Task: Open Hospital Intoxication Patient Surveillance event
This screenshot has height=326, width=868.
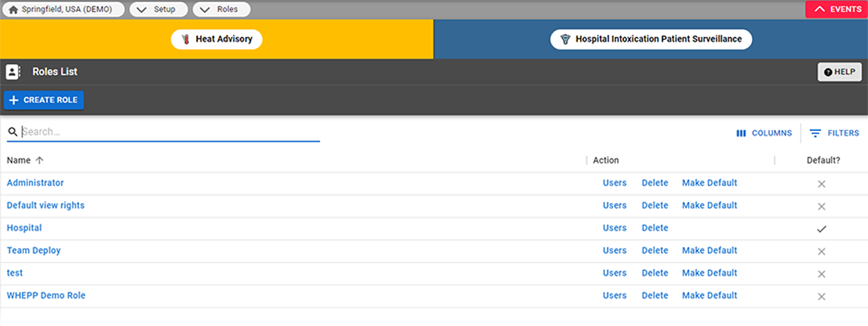Action: pyautogui.click(x=651, y=39)
